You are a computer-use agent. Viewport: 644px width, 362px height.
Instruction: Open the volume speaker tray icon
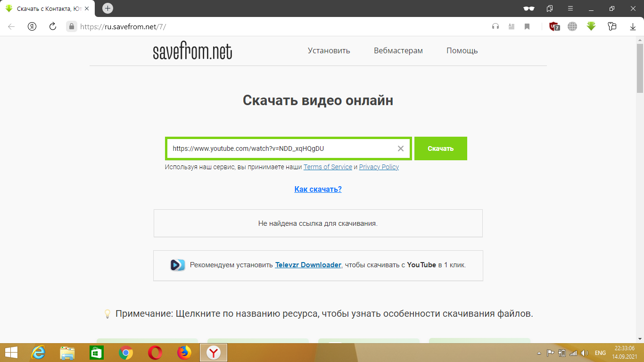point(585,353)
